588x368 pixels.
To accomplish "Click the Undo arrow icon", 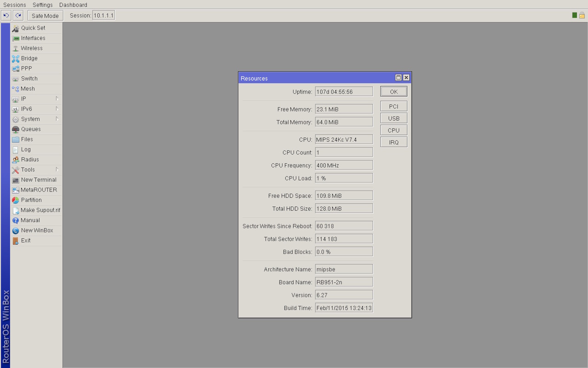I will [x=6, y=15].
